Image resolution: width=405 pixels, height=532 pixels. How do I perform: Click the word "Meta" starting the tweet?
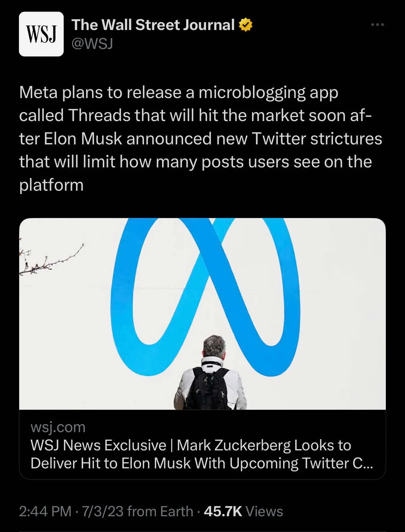tap(38, 92)
